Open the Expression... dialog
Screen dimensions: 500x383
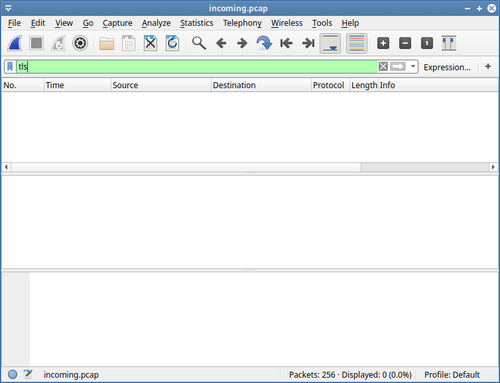pos(447,67)
